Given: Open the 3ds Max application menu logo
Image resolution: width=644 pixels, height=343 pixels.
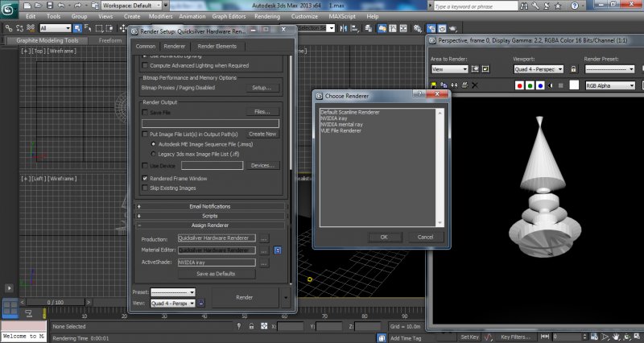Looking at the screenshot, I should click(8, 9).
